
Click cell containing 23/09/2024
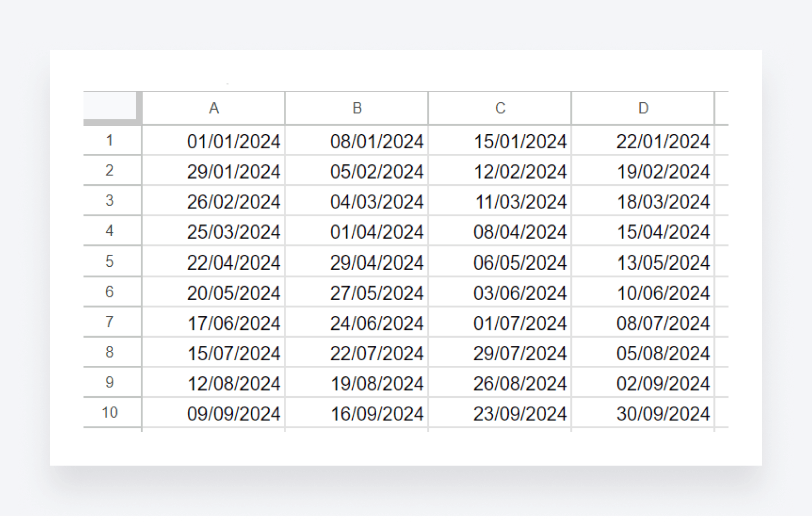coord(500,412)
